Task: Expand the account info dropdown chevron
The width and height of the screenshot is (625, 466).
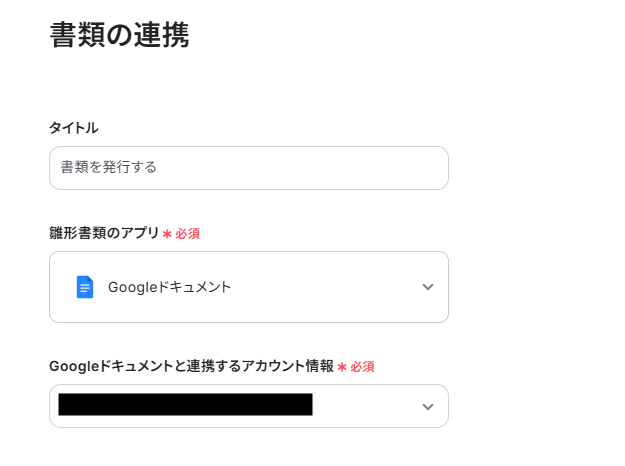Action: click(x=428, y=406)
